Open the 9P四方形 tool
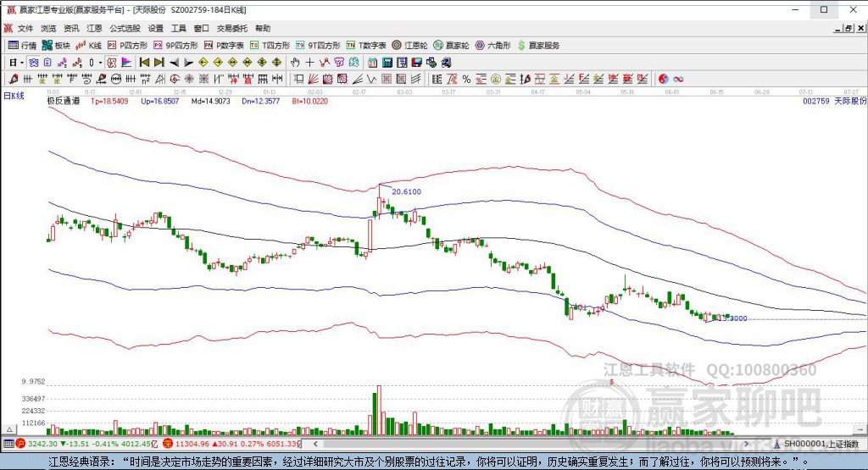 pos(175,46)
